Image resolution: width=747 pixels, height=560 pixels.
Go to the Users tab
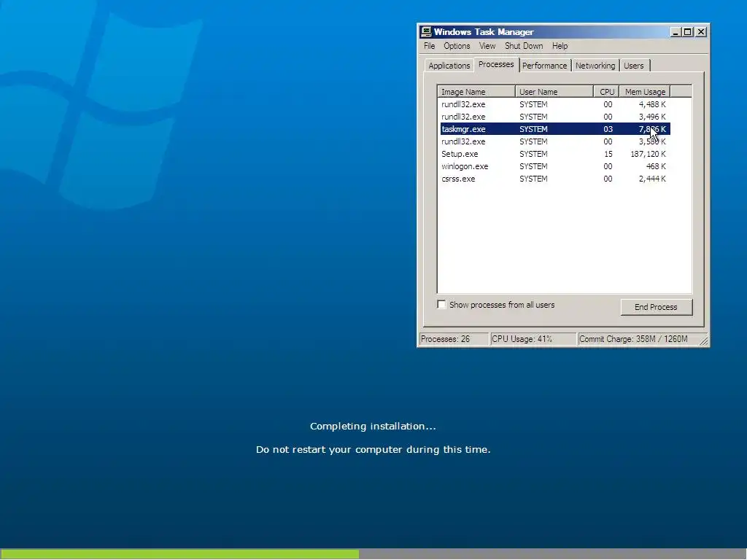coord(634,66)
